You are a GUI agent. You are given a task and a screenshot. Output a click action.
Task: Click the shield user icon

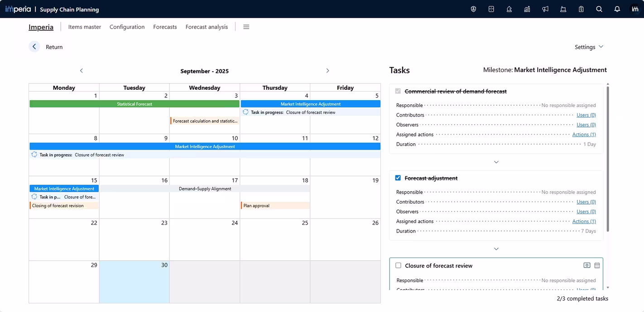point(473,9)
